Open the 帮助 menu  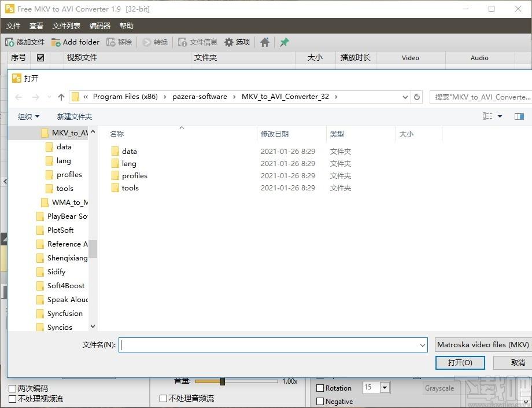coord(127,26)
